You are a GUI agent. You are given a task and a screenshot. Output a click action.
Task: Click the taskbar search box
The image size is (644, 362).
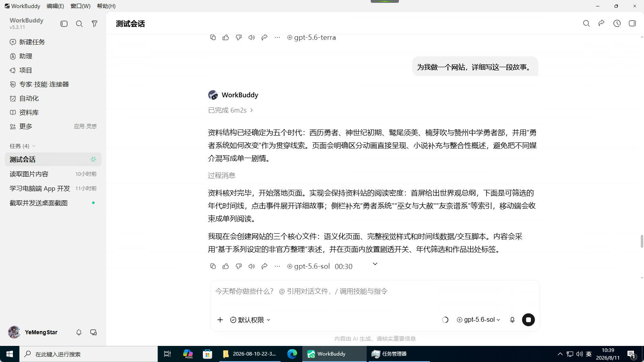point(89,354)
